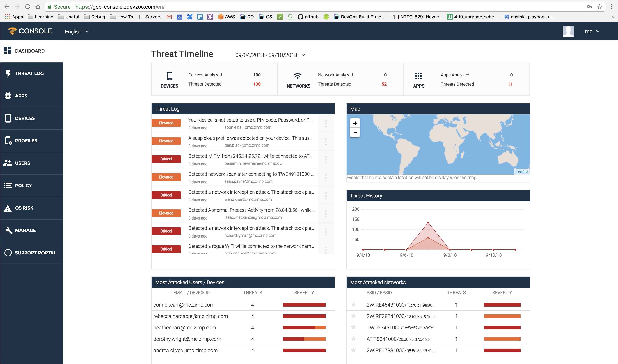Reload the browser page
The height and width of the screenshot is (364, 618).
[x=27, y=7]
